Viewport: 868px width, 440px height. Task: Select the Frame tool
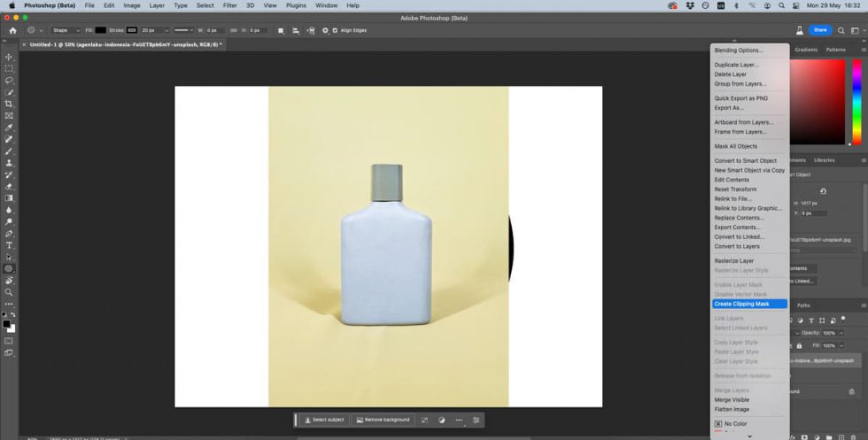(x=9, y=116)
